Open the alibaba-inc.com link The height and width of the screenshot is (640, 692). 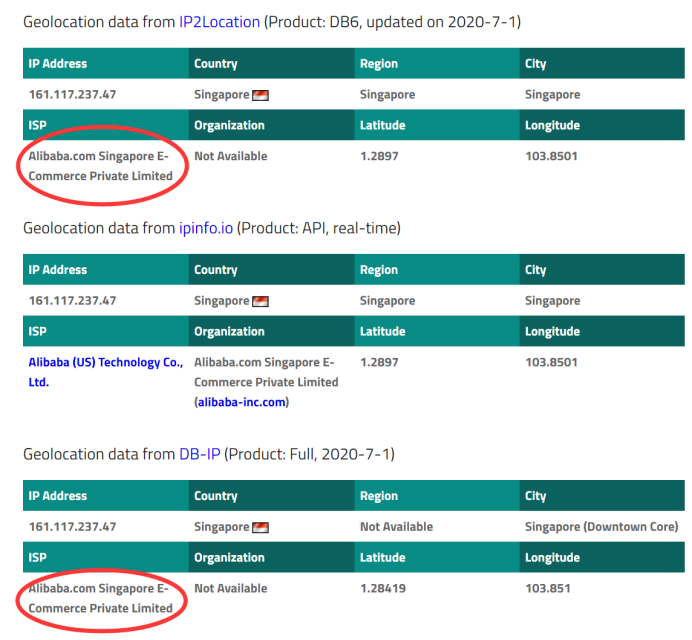click(242, 402)
